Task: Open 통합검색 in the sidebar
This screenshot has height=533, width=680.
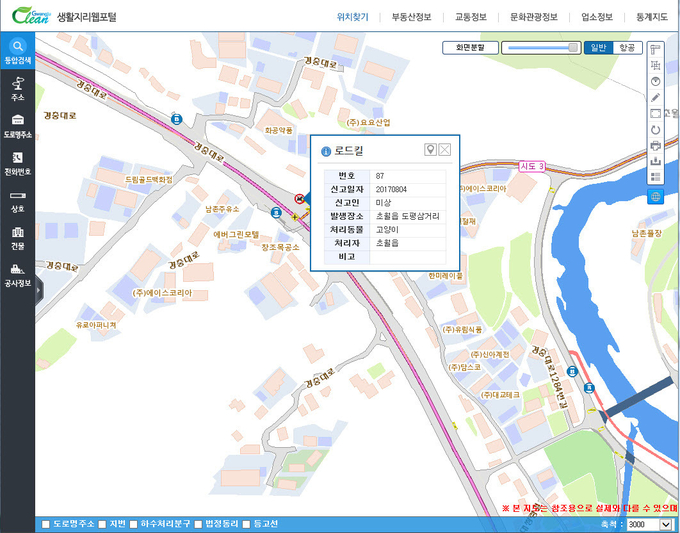Action: coord(17,51)
